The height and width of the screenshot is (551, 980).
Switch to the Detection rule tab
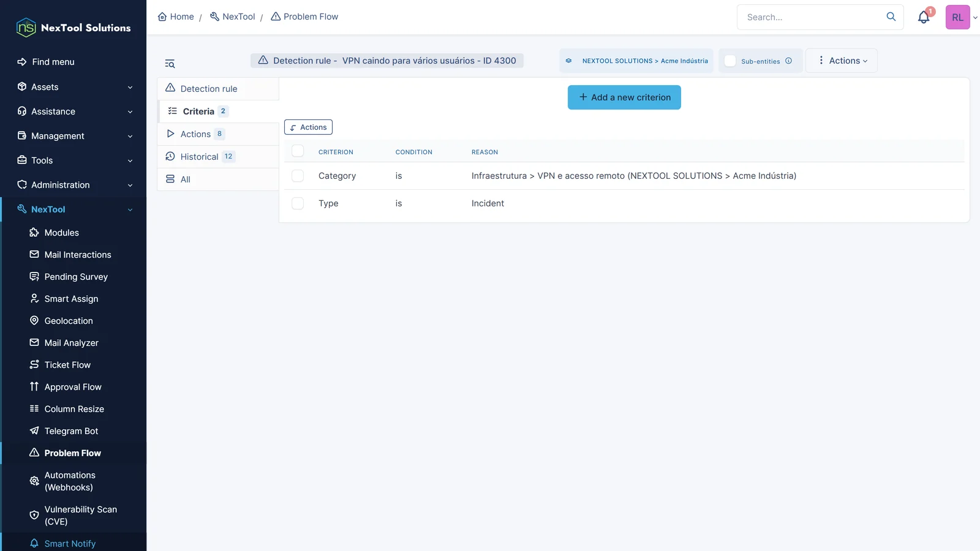tap(218, 89)
